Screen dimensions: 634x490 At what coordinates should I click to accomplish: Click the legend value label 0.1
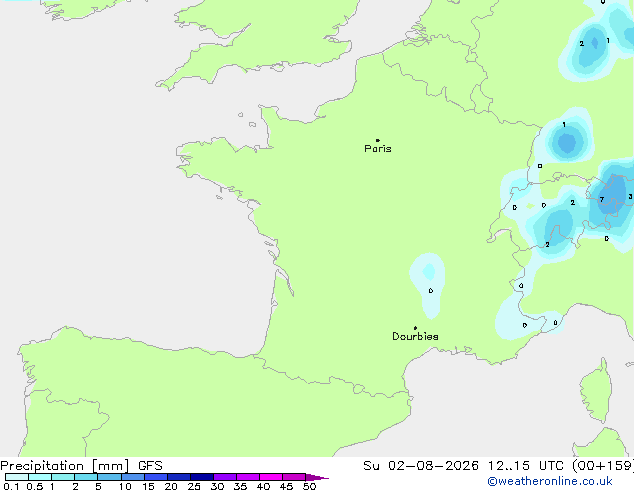coord(11,486)
